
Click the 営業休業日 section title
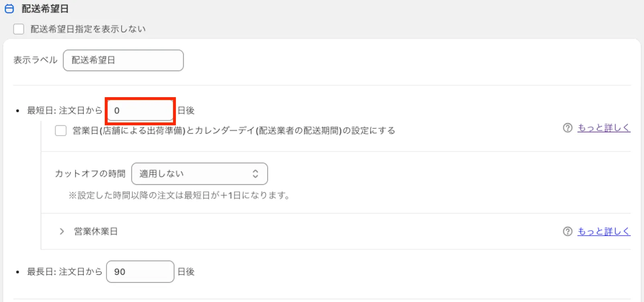96,232
